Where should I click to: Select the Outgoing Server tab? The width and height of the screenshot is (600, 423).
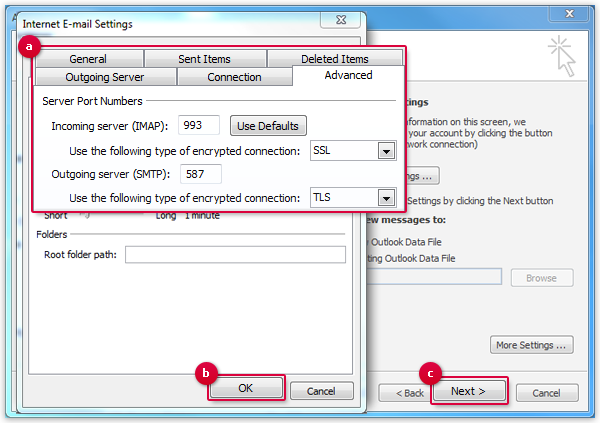(x=105, y=77)
